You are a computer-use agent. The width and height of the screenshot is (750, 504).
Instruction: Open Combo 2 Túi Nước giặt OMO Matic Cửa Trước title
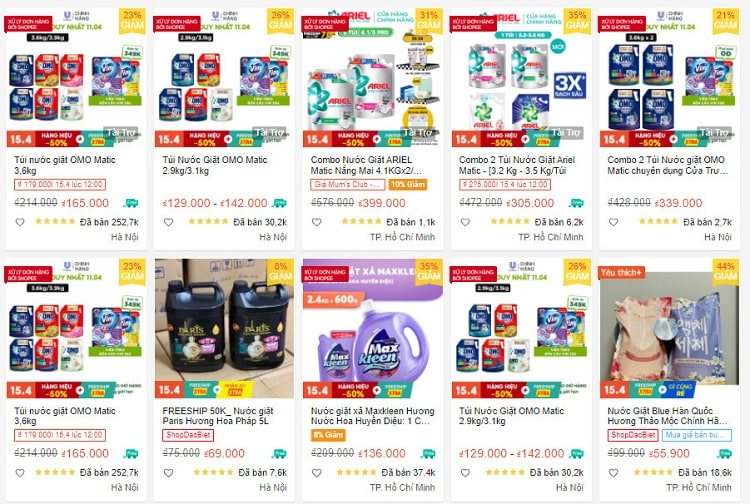(x=667, y=165)
